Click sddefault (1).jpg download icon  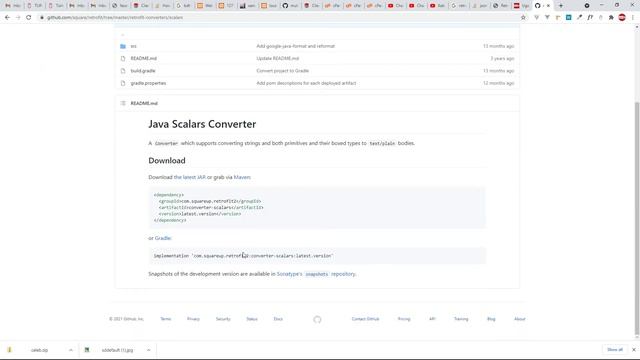87,350
